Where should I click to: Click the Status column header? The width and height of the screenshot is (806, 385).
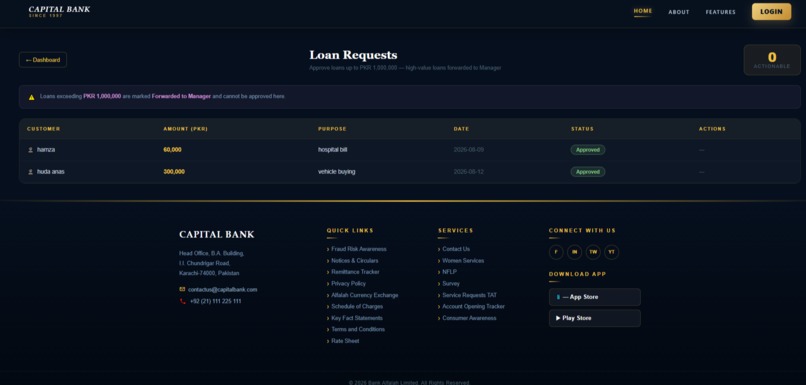582,129
